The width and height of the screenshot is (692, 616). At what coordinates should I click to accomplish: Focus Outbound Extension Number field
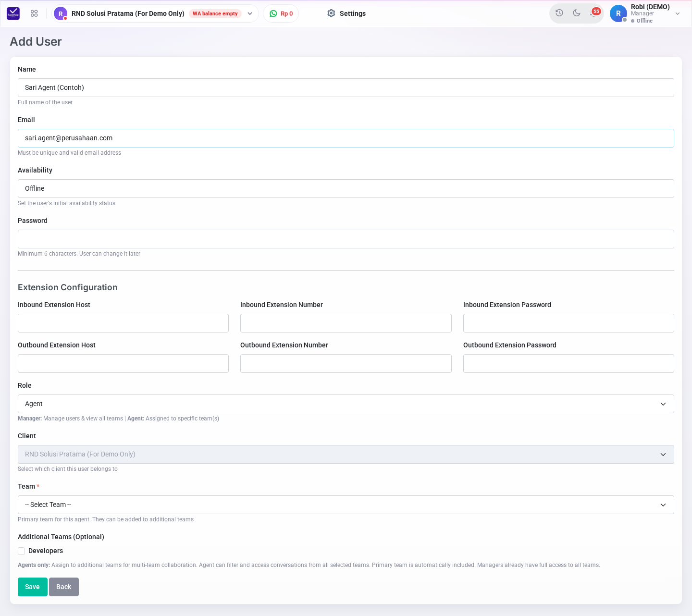(x=346, y=363)
